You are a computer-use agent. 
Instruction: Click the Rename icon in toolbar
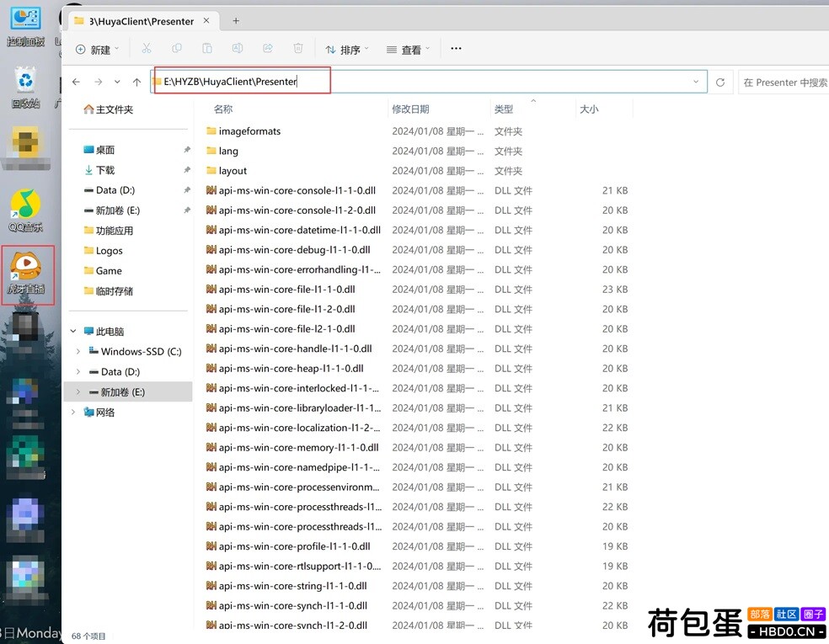pos(238,49)
